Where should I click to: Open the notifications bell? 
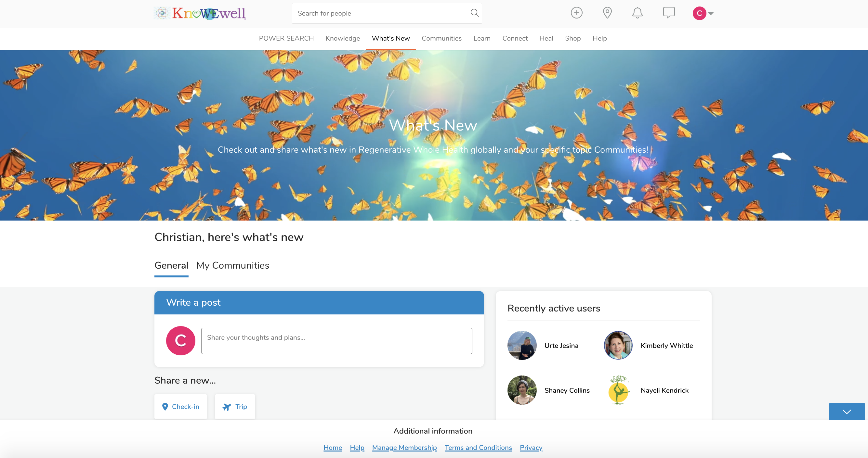click(x=637, y=13)
